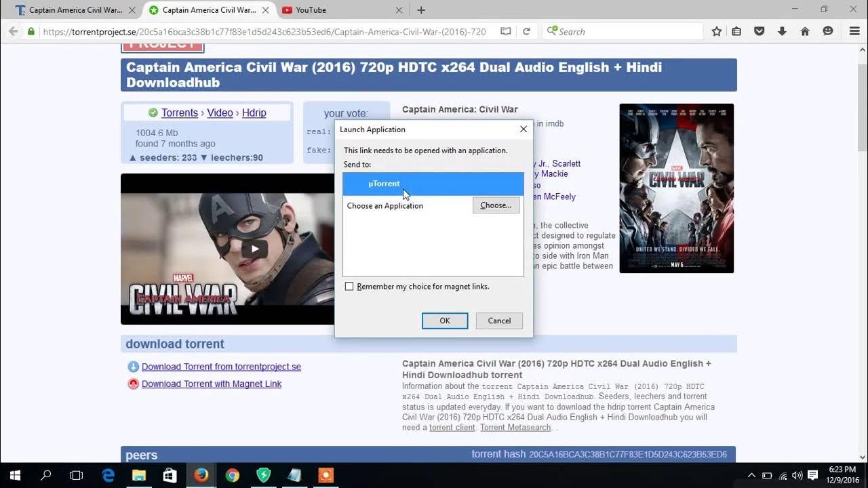868x488 pixels.
Task: Click the URL address bar
Action: coord(264,31)
